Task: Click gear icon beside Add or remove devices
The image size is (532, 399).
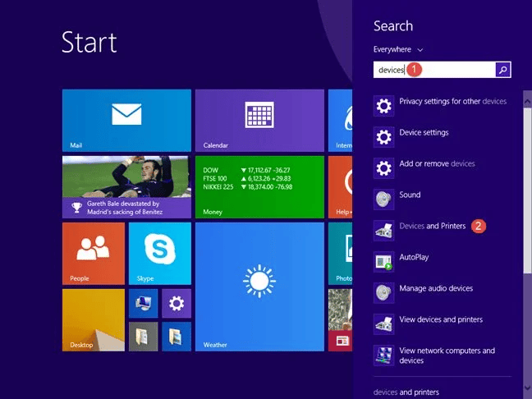Action: click(383, 168)
